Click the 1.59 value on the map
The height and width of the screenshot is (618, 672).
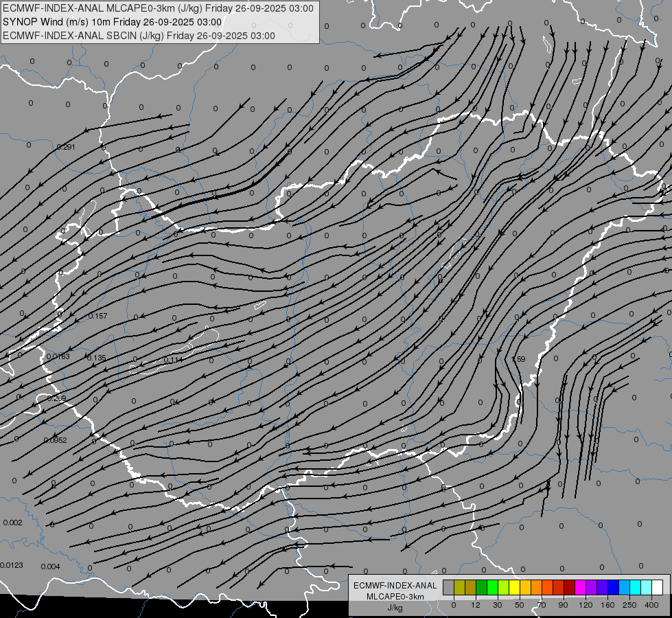coord(518,359)
